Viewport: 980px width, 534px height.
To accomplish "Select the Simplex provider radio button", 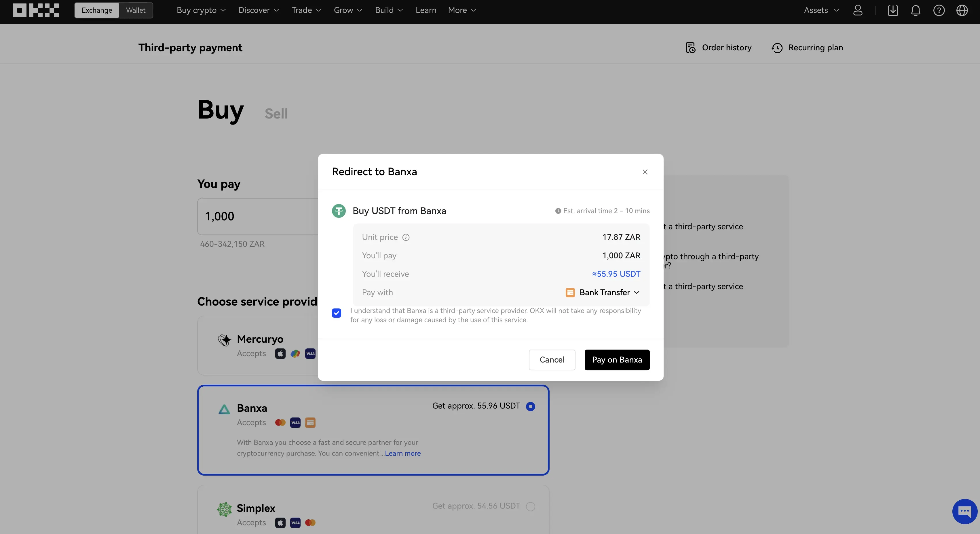I will coord(530,506).
